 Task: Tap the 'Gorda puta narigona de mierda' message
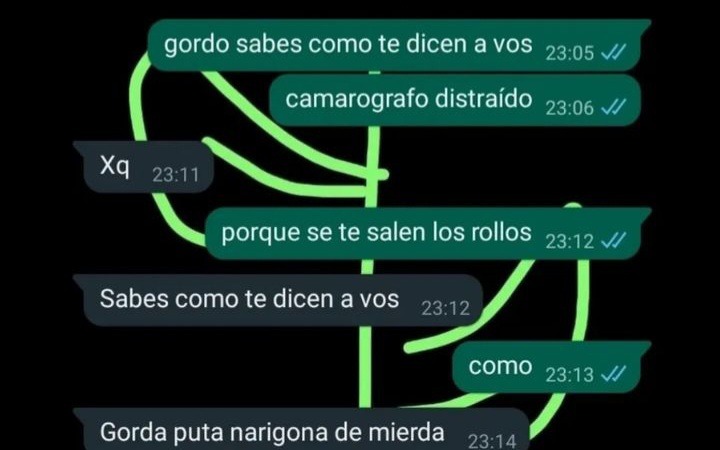pos(301,429)
